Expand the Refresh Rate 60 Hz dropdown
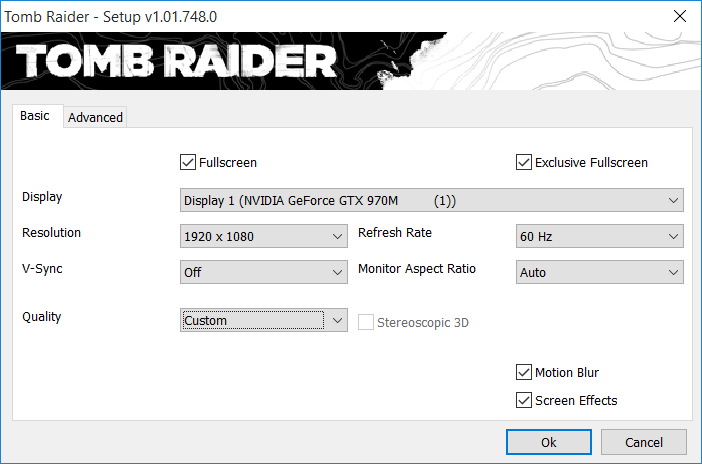 [599, 236]
